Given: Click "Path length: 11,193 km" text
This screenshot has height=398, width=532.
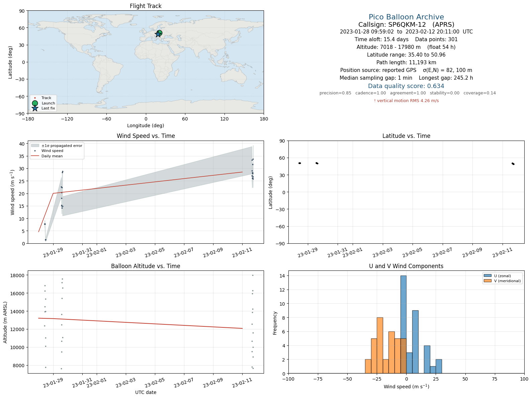Looking at the screenshot, I should coord(406,63).
